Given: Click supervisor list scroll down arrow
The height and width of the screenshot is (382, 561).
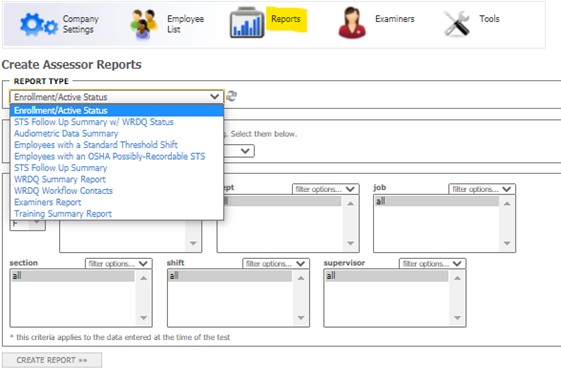Looking at the screenshot, I should (x=457, y=318).
